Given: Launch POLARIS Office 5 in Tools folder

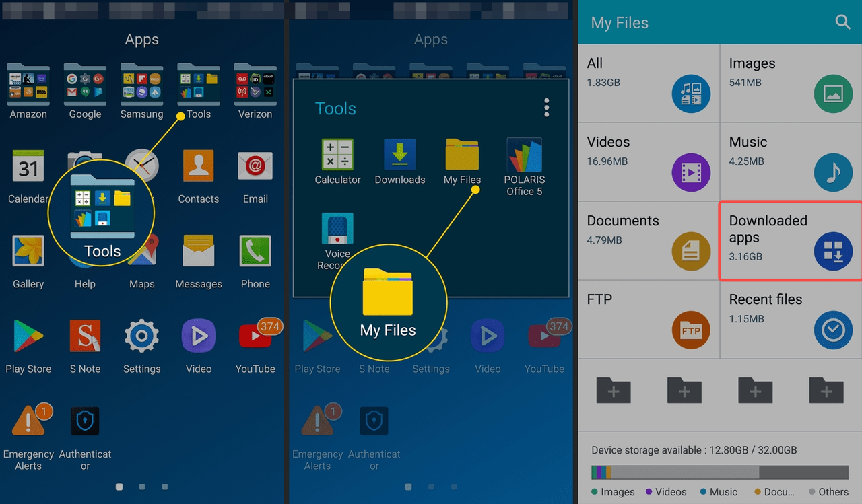Looking at the screenshot, I should 525,167.
